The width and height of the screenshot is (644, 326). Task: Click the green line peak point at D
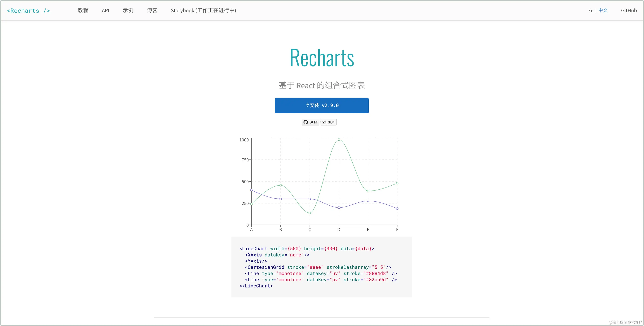pyautogui.click(x=339, y=140)
